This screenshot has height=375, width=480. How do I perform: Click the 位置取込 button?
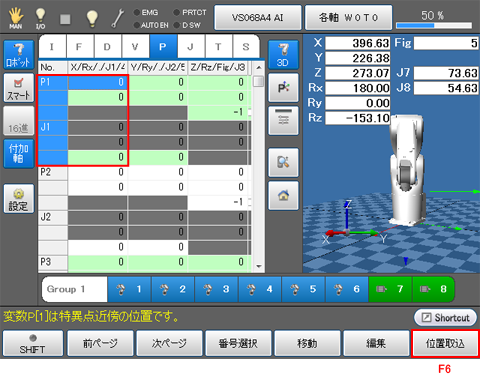pos(445,343)
